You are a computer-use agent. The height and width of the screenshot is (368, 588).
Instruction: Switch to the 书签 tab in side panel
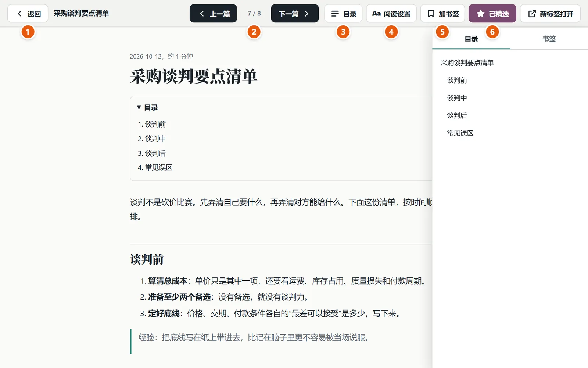[x=549, y=39]
